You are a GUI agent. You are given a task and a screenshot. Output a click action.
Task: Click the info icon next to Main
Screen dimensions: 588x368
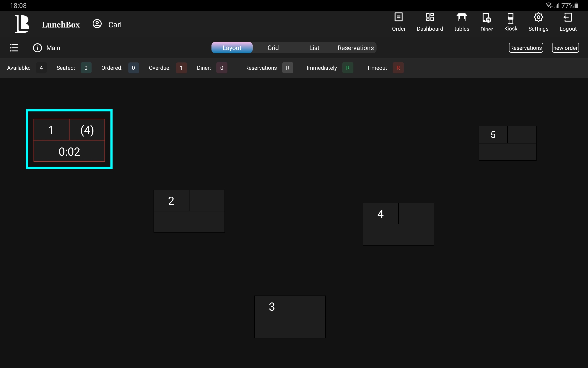pos(37,48)
